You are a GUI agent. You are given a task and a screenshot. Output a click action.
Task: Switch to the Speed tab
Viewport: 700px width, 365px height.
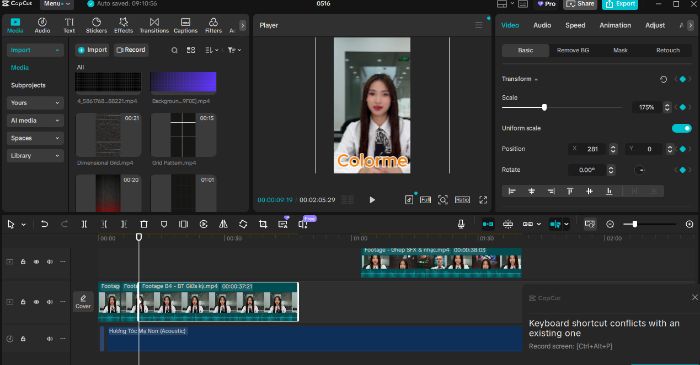click(575, 25)
